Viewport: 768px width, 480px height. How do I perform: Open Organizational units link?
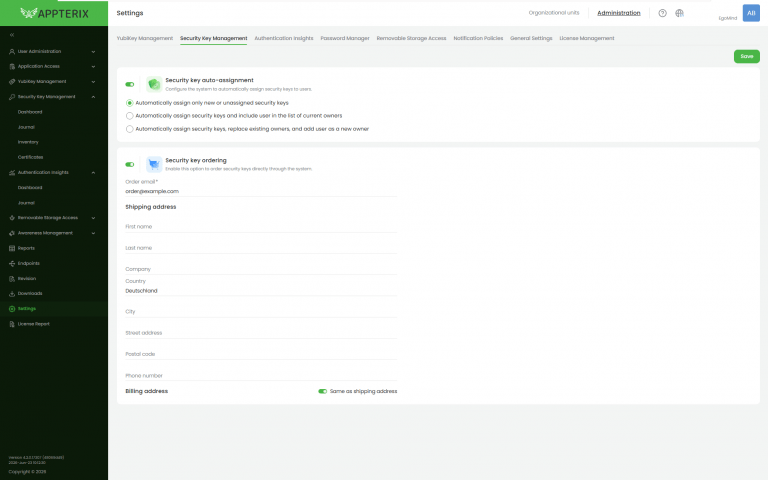click(554, 13)
